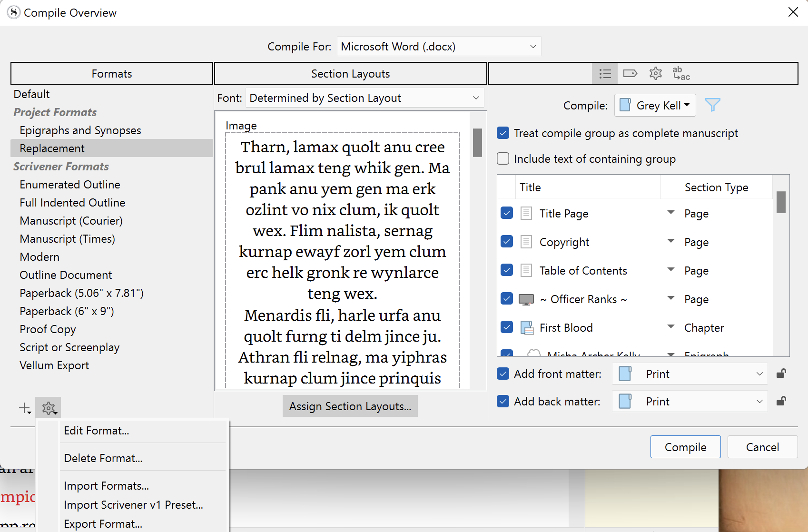Open the Replacements ab-ac icon
The image size is (808, 532).
click(x=680, y=73)
